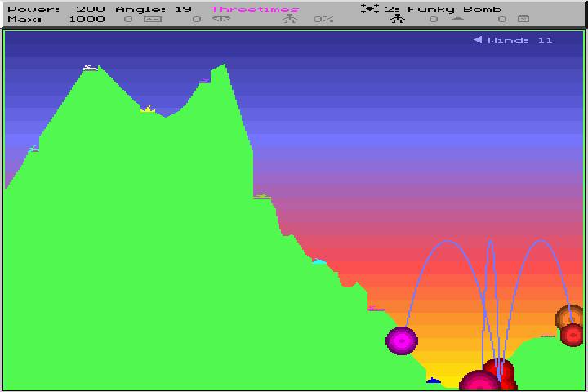Click the 'Max:' label in status bar
Image resolution: width=588 pixels, height=392 pixels.
coord(24,19)
